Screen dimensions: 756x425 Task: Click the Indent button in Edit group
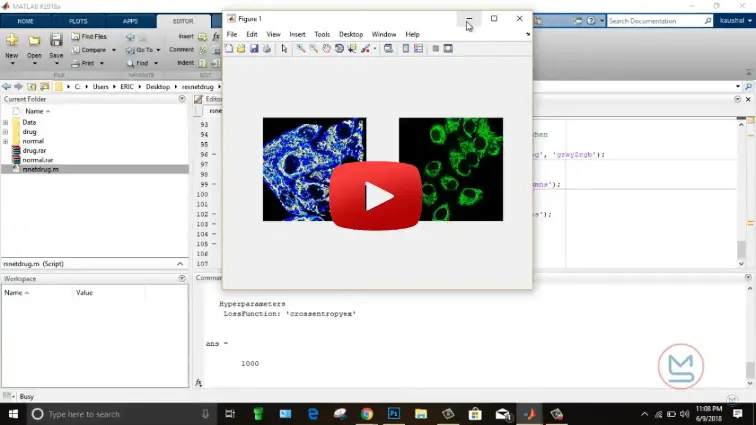click(x=185, y=63)
